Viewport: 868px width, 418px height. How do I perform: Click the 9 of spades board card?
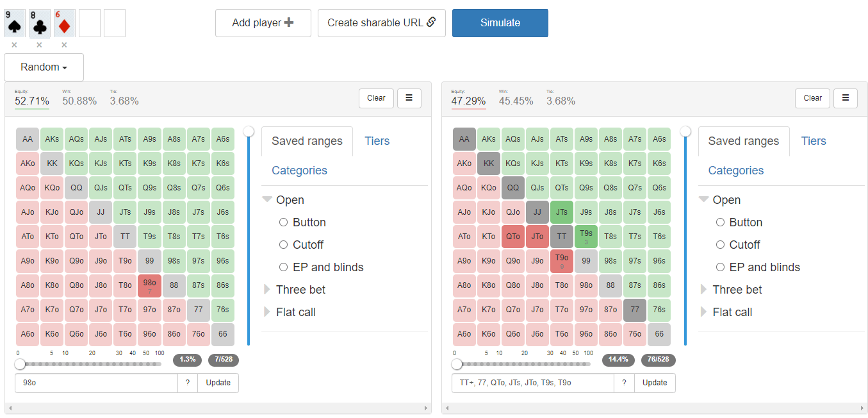tap(15, 23)
